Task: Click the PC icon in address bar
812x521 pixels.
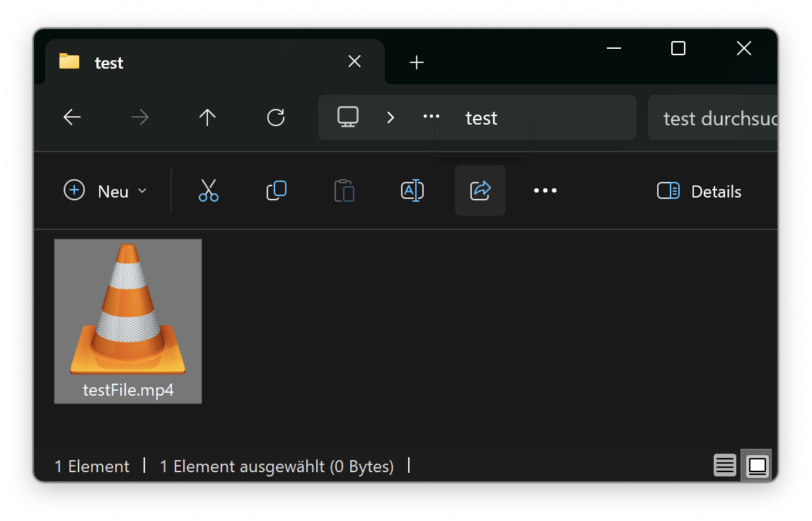Action: point(347,117)
